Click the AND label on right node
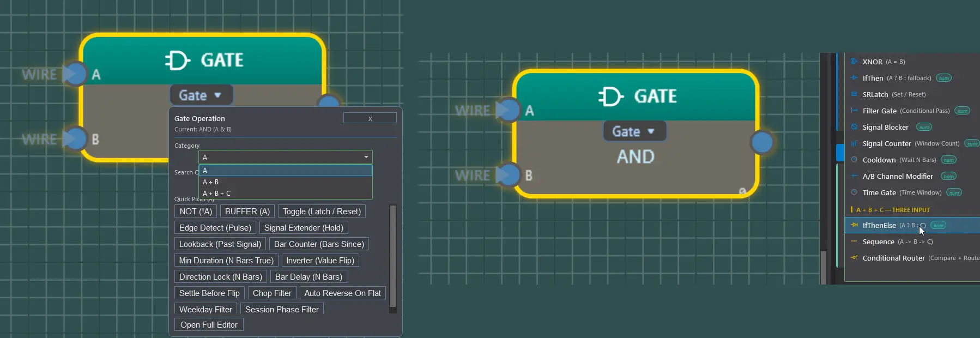The width and height of the screenshot is (980, 338). (636, 157)
